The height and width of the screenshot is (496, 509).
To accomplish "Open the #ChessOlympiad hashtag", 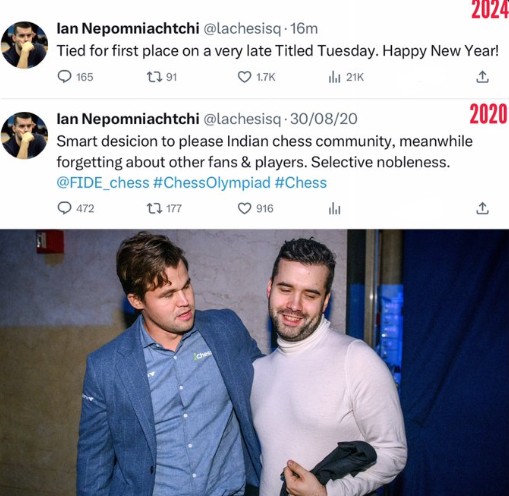I will pos(212,183).
